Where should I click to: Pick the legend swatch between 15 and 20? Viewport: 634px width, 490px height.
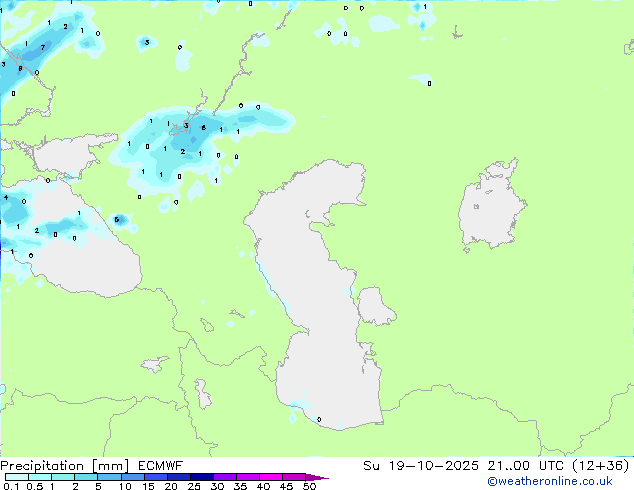(155, 477)
